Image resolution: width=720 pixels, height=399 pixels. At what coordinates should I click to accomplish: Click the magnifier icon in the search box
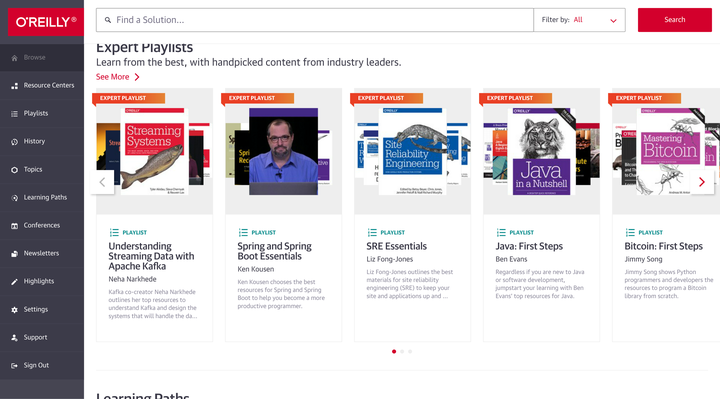click(x=108, y=20)
